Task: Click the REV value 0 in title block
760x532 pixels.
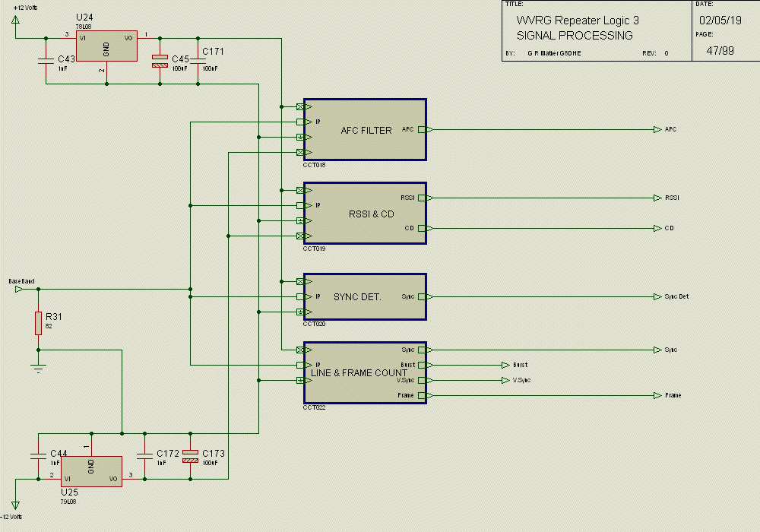Action: (x=667, y=53)
